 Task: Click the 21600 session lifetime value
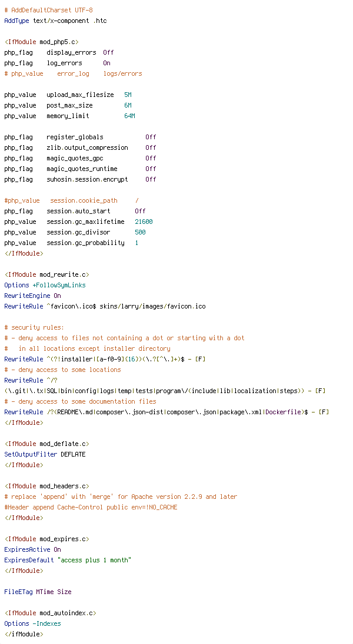pyautogui.click(x=144, y=222)
